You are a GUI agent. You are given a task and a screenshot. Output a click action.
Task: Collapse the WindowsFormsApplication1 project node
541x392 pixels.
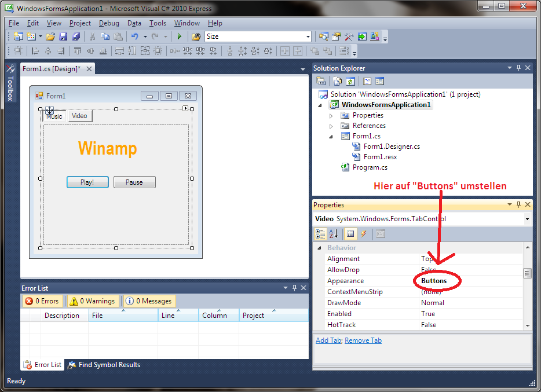point(320,105)
